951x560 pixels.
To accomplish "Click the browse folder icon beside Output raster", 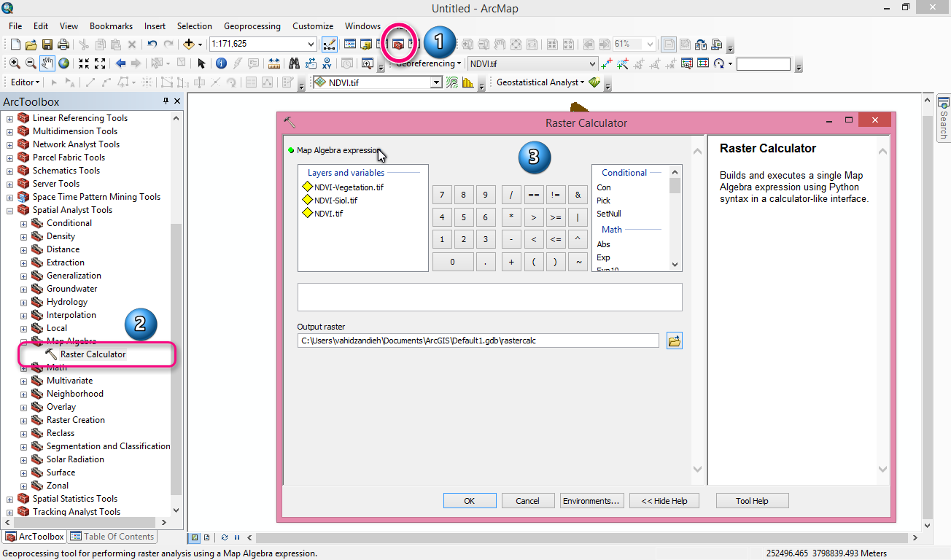I will tap(675, 341).
